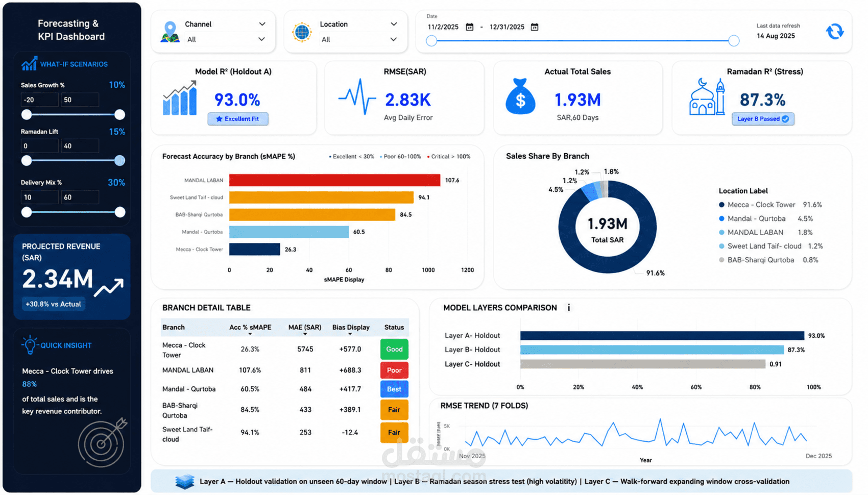Click the Good status for Mecca
Image resolution: width=868 pixels, height=495 pixels.
click(394, 349)
